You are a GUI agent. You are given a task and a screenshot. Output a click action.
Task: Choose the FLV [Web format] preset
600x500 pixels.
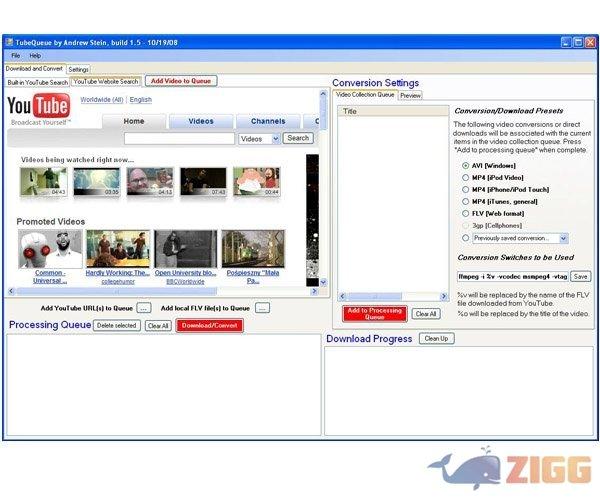(x=465, y=213)
